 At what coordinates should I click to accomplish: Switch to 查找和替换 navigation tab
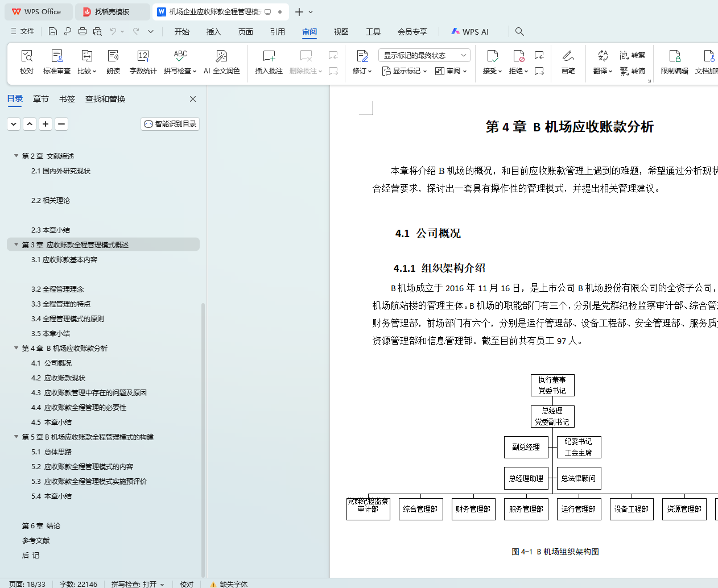pyautogui.click(x=105, y=99)
